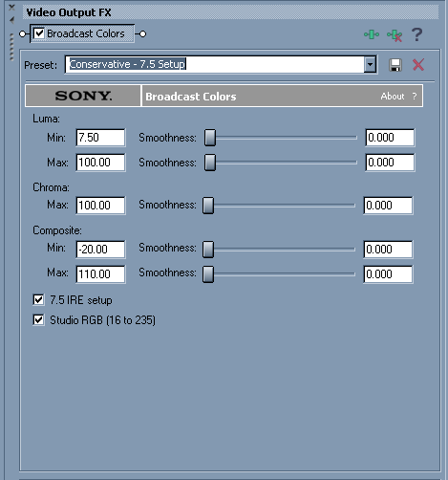Click the Sony logo banner
The width and height of the screenshot is (448, 480).
point(83,96)
